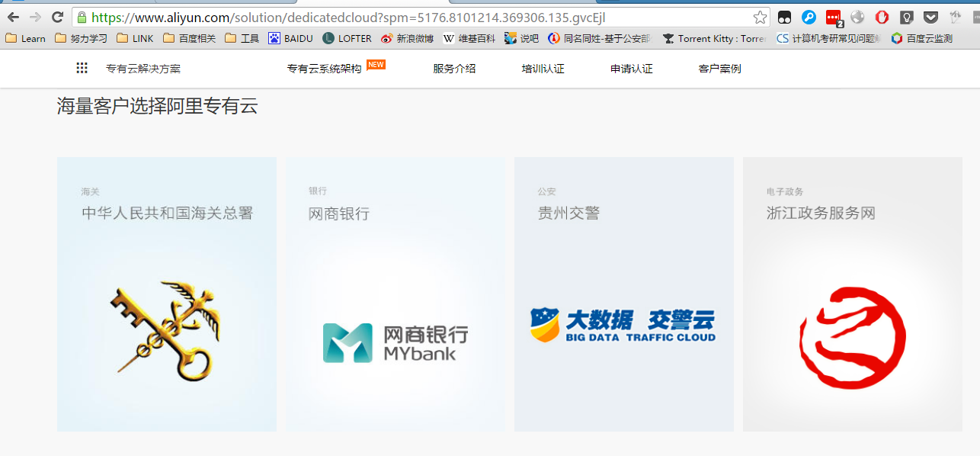Go forward with the browser forward arrow
980x456 pixels.
[x=35, y=17]
